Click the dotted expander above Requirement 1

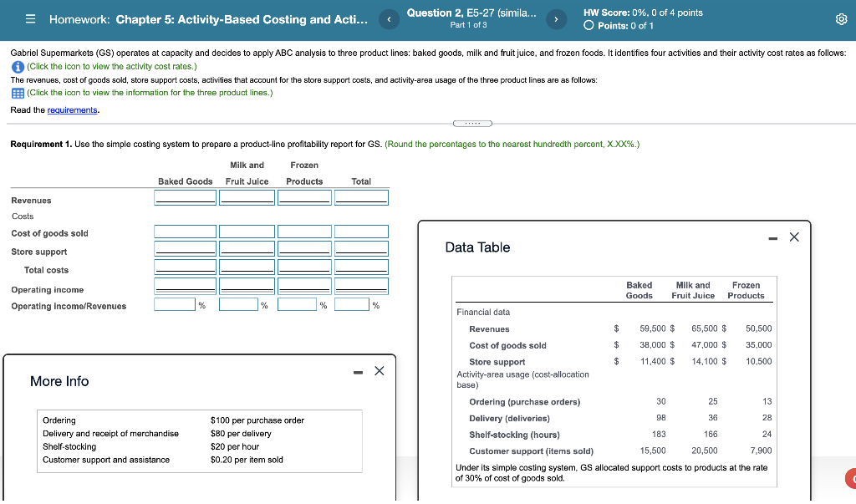point(472,122)
